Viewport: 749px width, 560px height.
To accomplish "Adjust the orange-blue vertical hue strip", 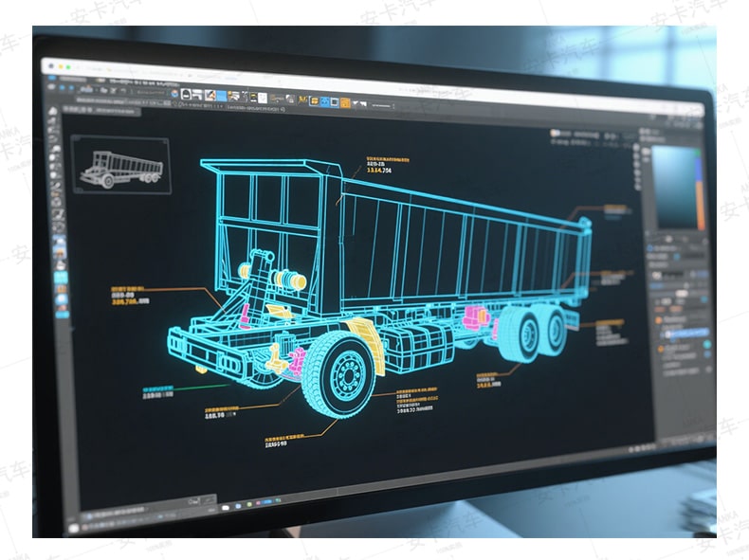I will tap(700, 191).
